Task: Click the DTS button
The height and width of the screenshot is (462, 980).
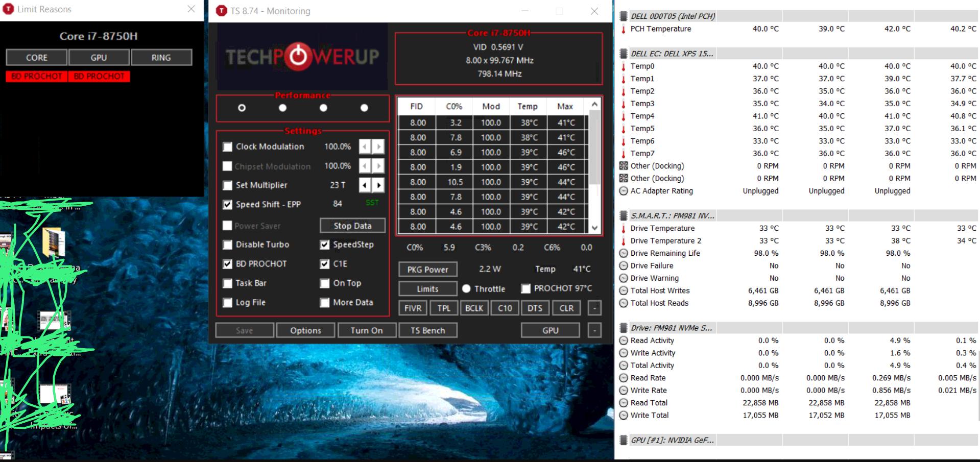Action: click(535, 308)
